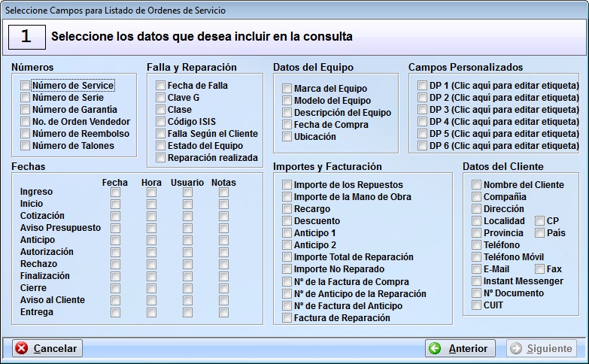
Task: Check the Usuario box for Cierre
Action: point(187,288)
